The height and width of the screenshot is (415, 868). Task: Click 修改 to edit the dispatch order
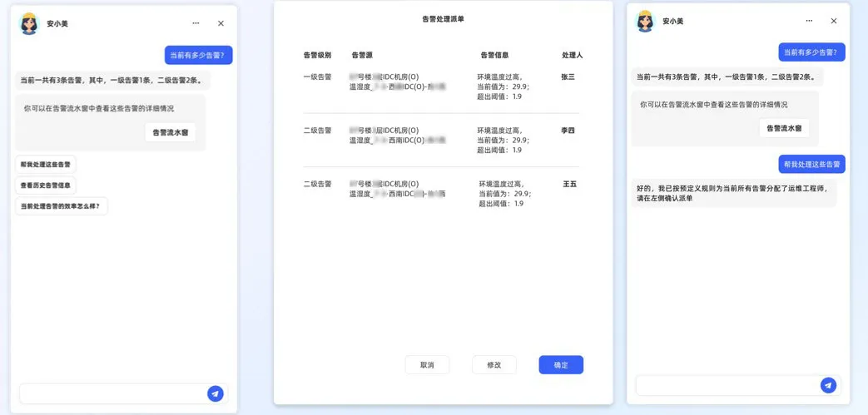click(x=494, y=365)
